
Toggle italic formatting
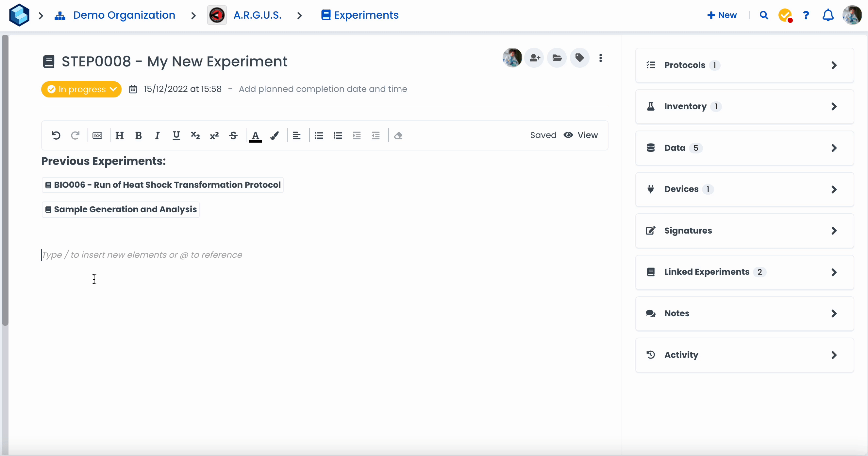[x=157, y=135]
